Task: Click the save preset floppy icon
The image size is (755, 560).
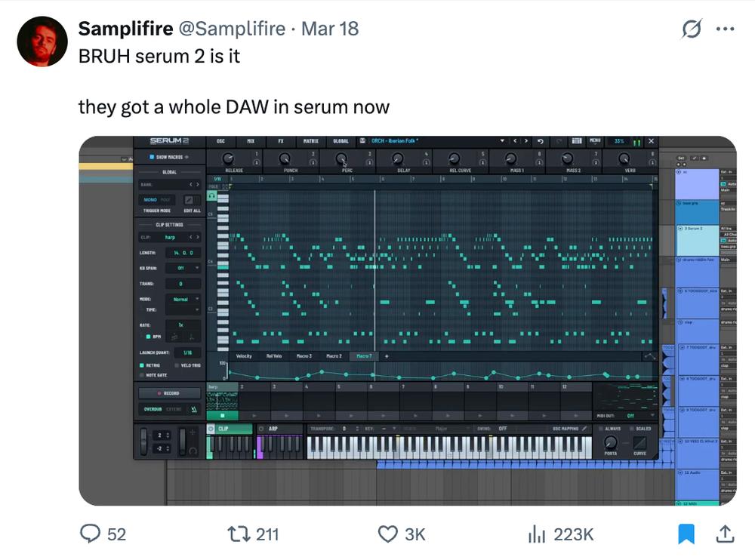Action: [x=362, y=141]
